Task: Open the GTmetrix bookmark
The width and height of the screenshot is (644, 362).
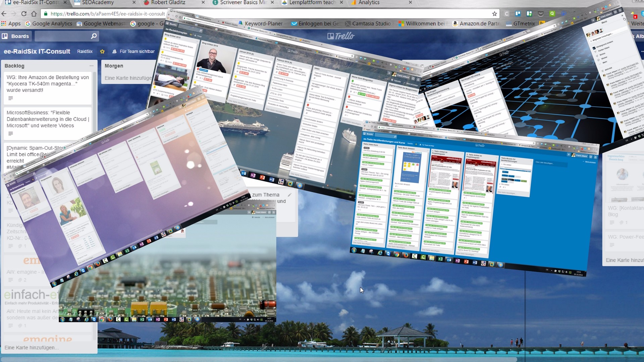Action: (x=521, y=23)
